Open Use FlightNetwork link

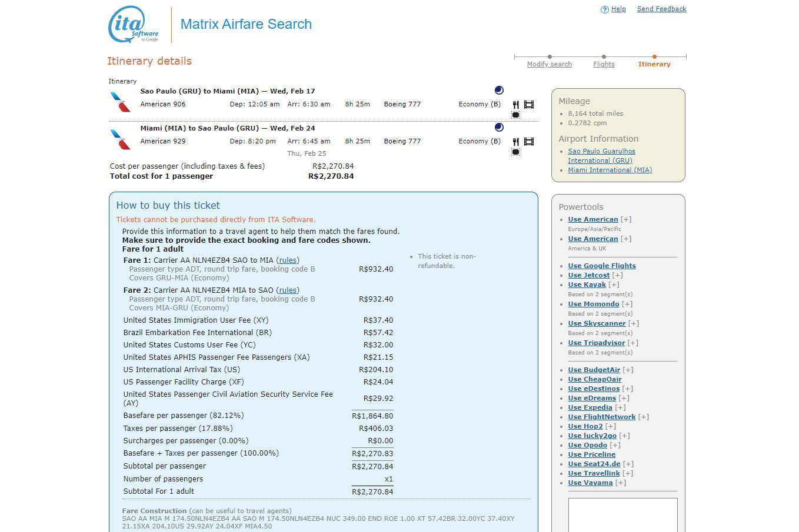(602, 417)
